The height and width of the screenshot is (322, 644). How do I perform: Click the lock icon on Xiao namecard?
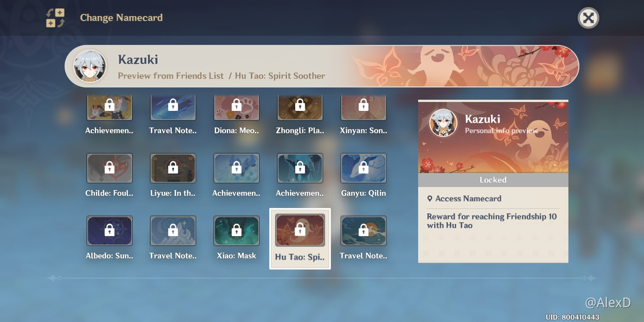[236, 230]
